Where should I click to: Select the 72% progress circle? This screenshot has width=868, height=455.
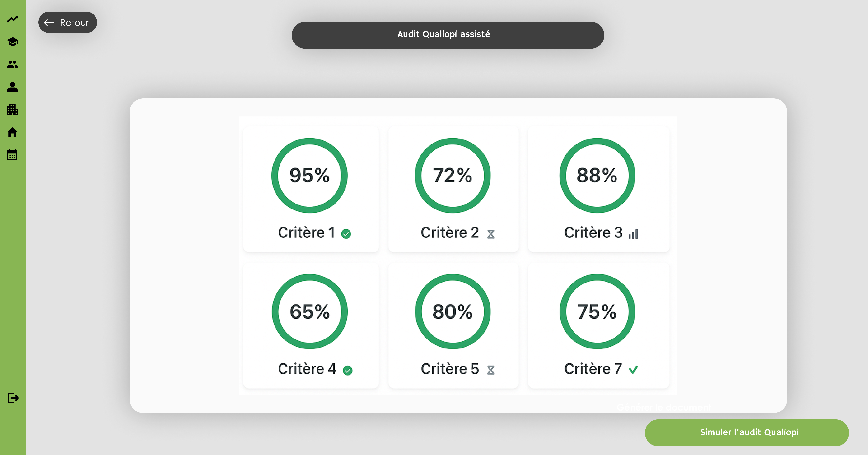point(453,175)
